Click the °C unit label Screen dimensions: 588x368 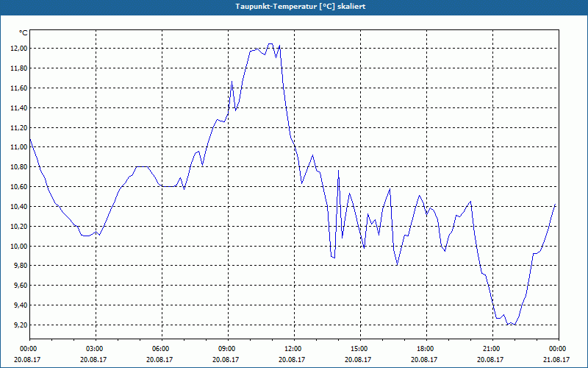(x=24, y=33)
